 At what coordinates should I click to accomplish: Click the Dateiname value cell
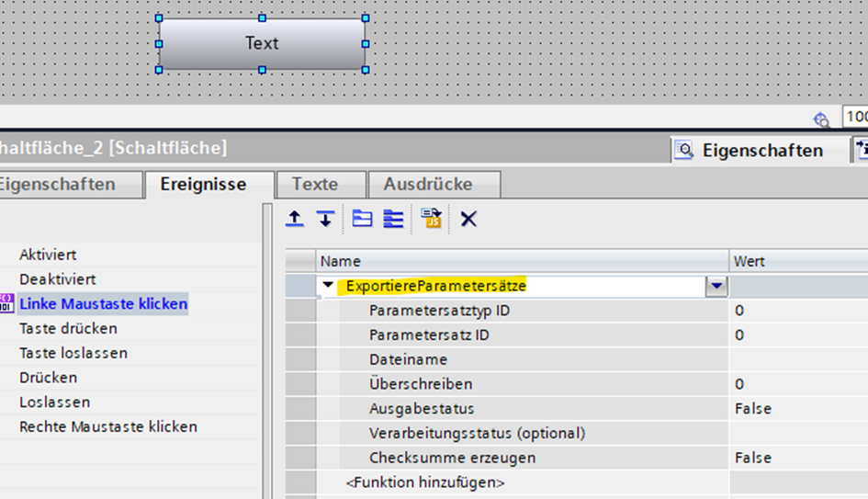(x=798, y=359)
